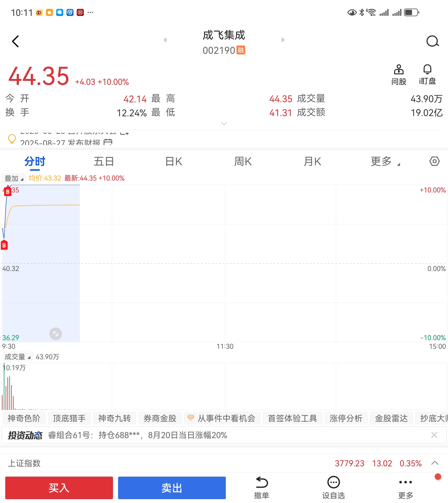This screenshot has height=503, width=448.
Task: Tap the 44.35 current price
Action: pyautogui.click(x=39, y=76)
